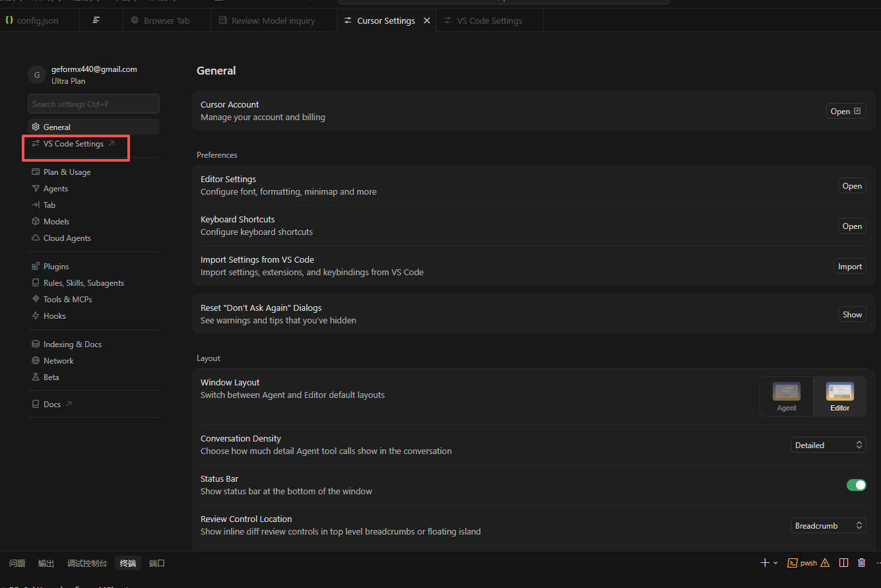This screenshot has width=881, height=588.
Task: Select the Editor window layout
Action: tap(840, 397)
